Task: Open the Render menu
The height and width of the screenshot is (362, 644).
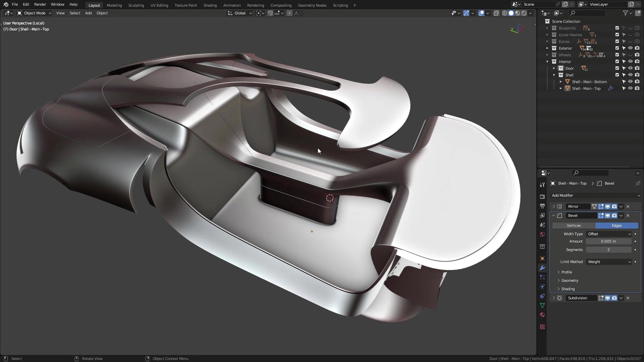Action: pos(40,4)
